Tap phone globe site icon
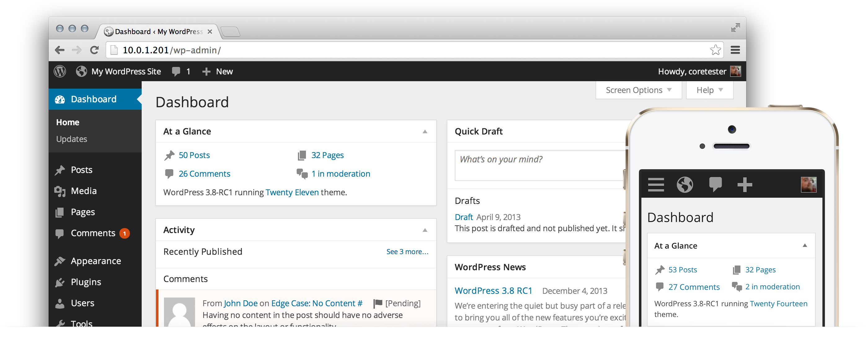Viewport: 868px width, 353px height. tap(685, 184)
